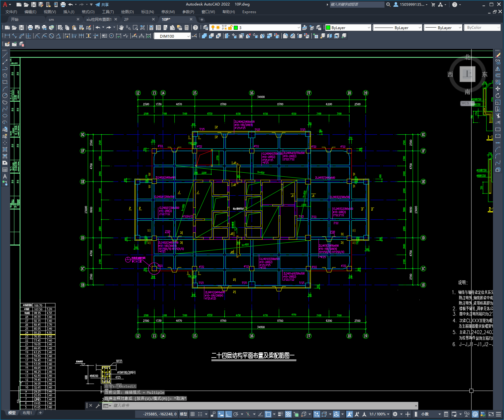Toggle grid display in status bar
This screenshot has width=504, height=420.
point(192,414)
